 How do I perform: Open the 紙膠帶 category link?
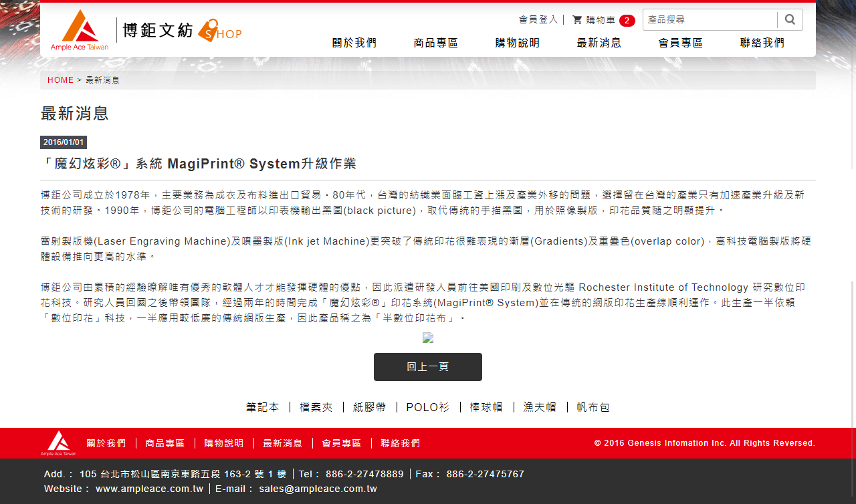pyautogui.click(x=370, y=407)
